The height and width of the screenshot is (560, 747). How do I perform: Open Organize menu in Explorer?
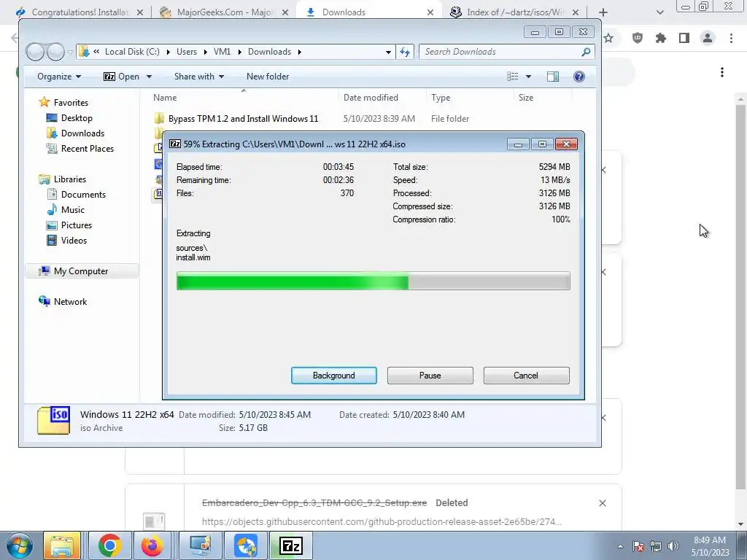(59, 77)
